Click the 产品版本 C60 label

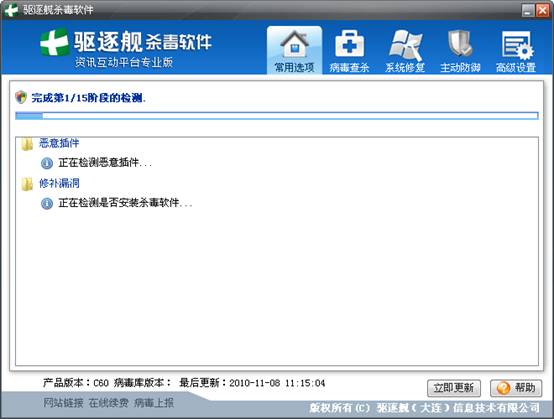(76, 383)
